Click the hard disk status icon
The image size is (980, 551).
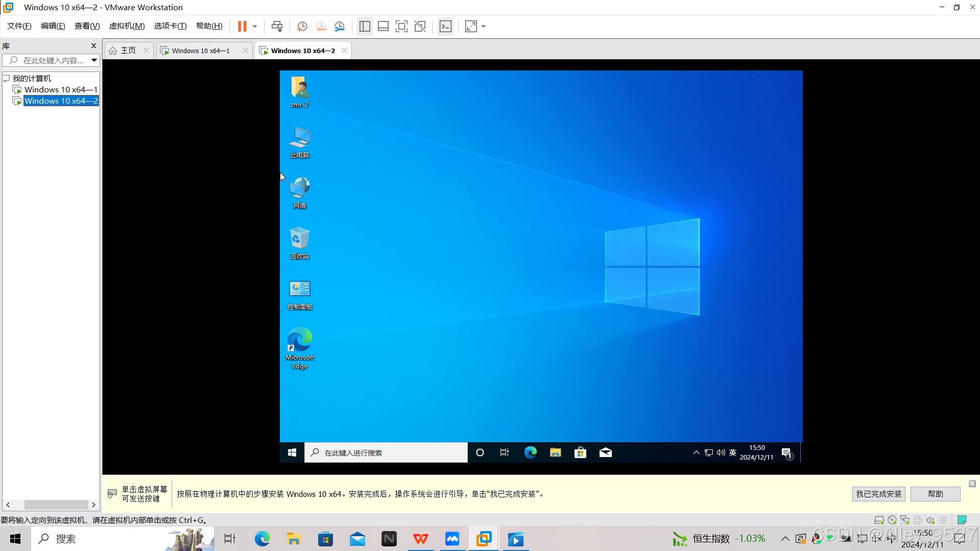coord(879,520)
